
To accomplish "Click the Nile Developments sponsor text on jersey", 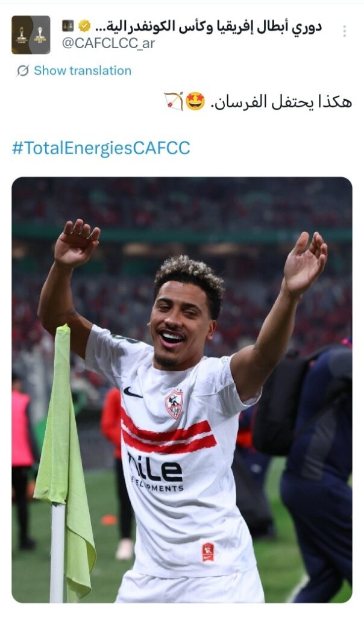I will [x=156, y=472].
